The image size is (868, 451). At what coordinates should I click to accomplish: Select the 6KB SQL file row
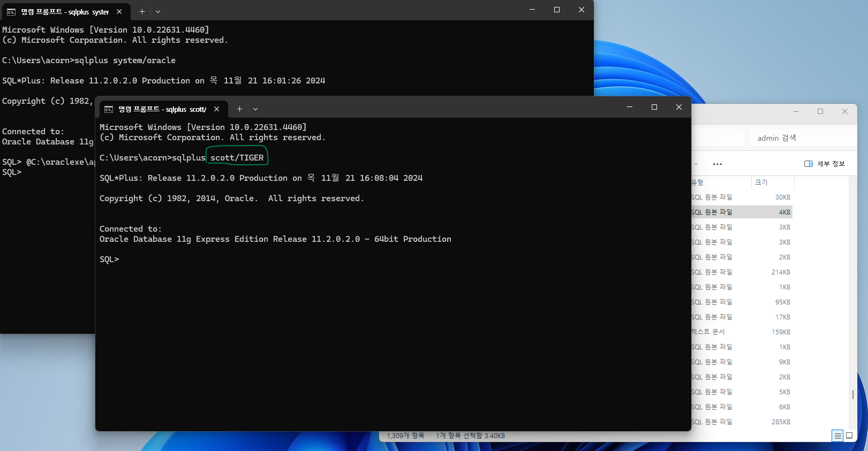[742, 407]
